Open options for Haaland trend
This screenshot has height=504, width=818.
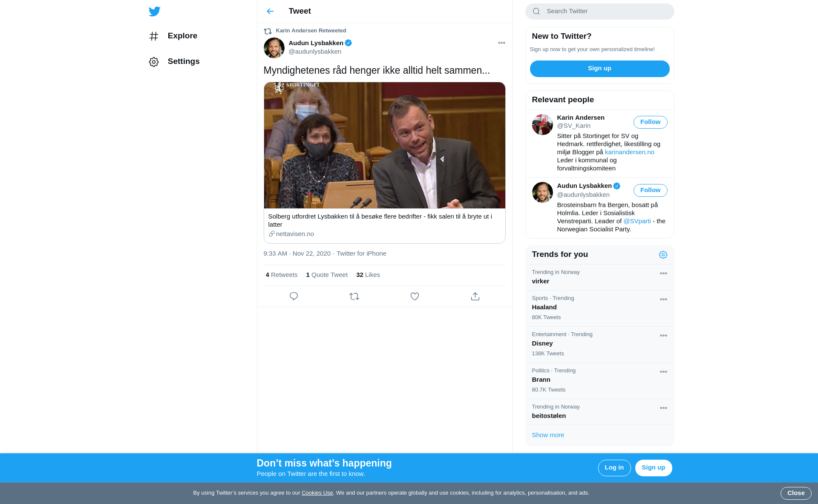pyautogui.click(x=663, y=300)
